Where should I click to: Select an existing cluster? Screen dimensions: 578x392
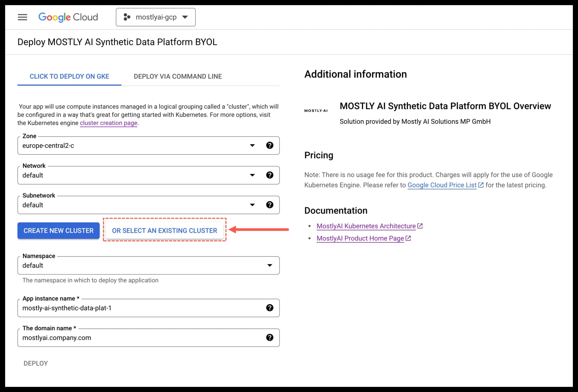click(164, 230)
